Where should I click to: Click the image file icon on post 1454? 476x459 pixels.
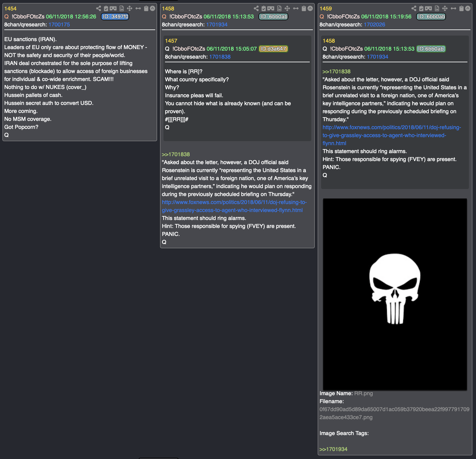121,9
